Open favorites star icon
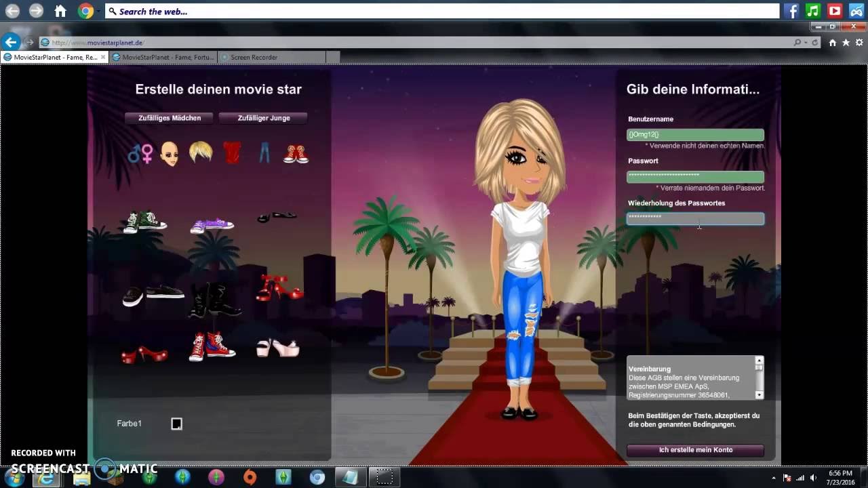 846,42
